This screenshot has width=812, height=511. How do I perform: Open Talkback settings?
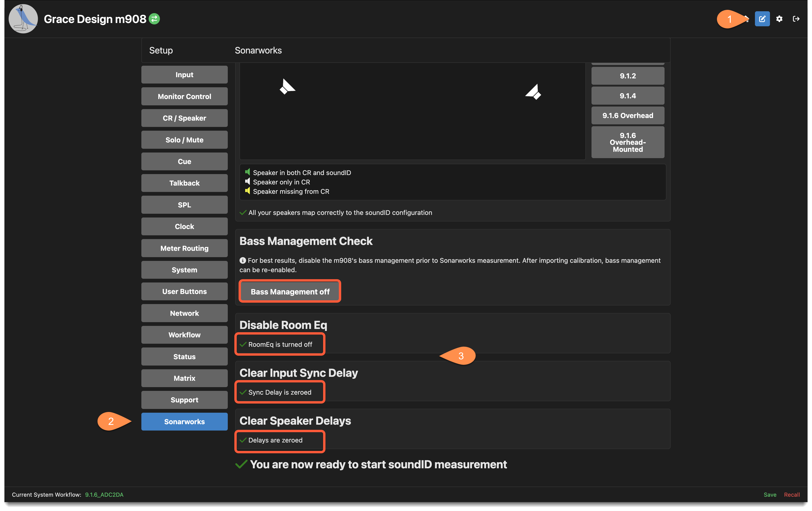click(185, 183)
